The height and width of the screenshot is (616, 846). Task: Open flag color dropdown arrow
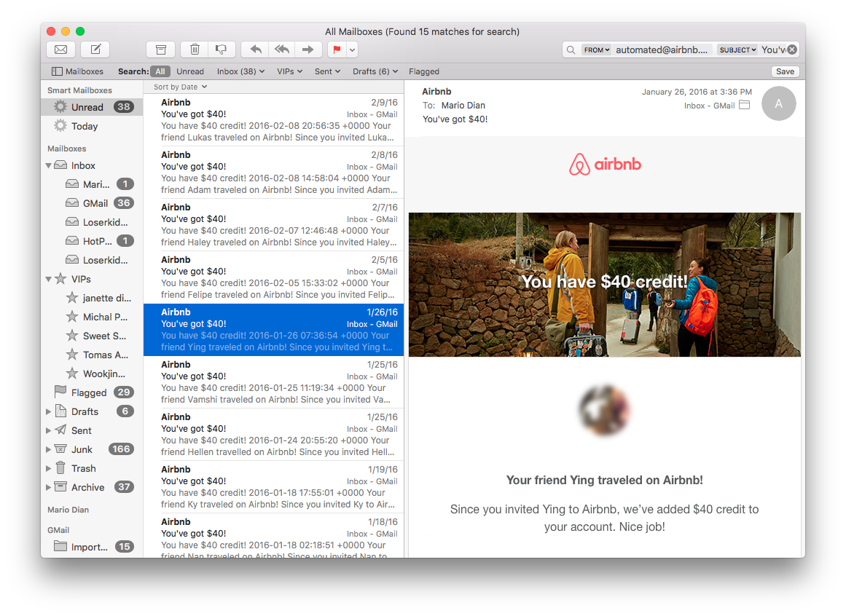[353, 50]
